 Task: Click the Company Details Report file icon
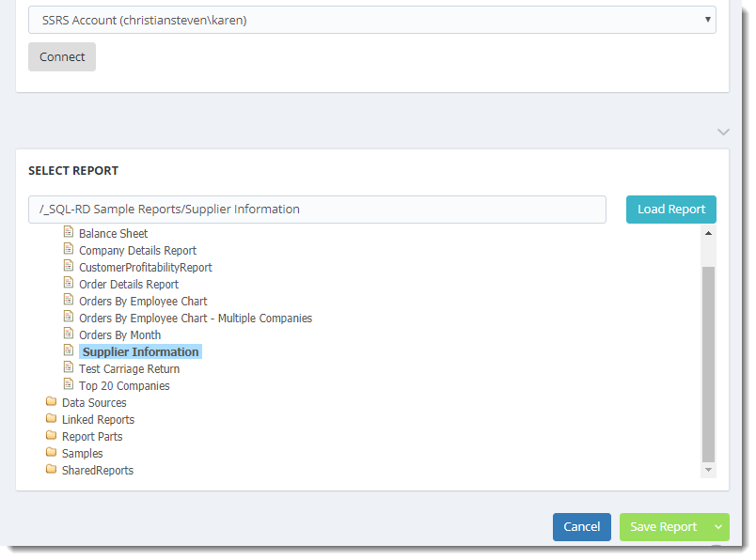click(69, 249)
